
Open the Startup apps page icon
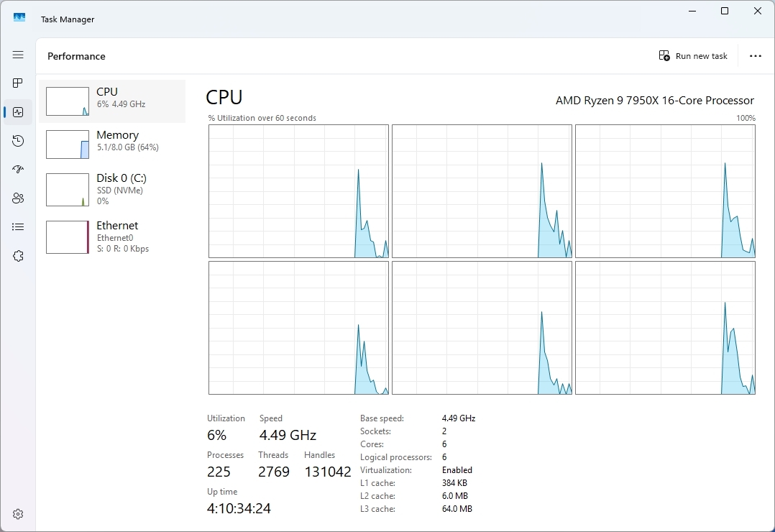[18, 170]
